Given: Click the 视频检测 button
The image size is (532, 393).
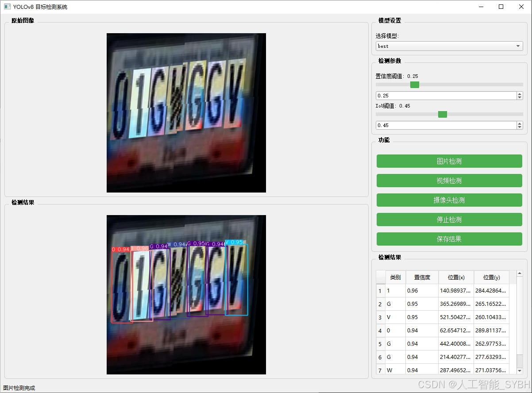Looking at the screenshot, I should pyautogui.click(x=449, y=181).
